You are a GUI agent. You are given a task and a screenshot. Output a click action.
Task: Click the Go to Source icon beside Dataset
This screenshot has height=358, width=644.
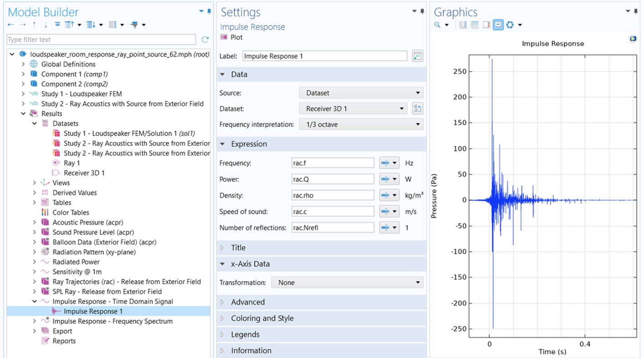pyautogui.click(x=418, y=109)
